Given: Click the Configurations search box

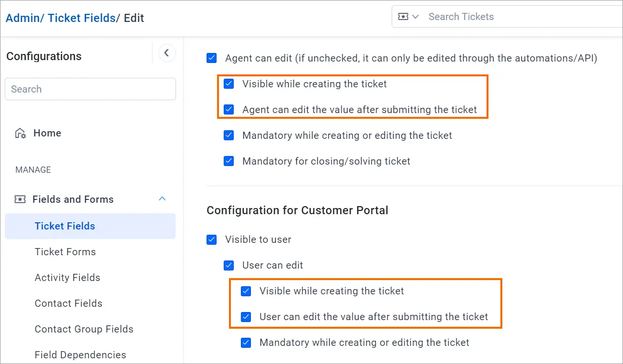Looking at the screenshot, I should (90, 89).
